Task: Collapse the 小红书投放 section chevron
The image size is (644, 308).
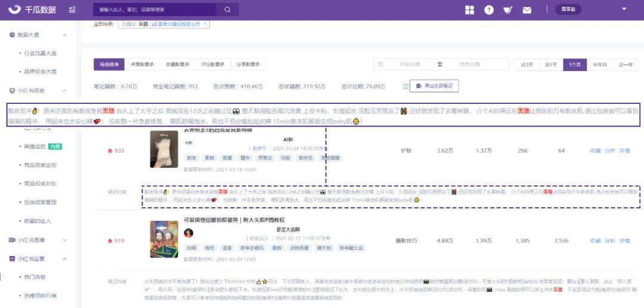Action: point(65,91)
